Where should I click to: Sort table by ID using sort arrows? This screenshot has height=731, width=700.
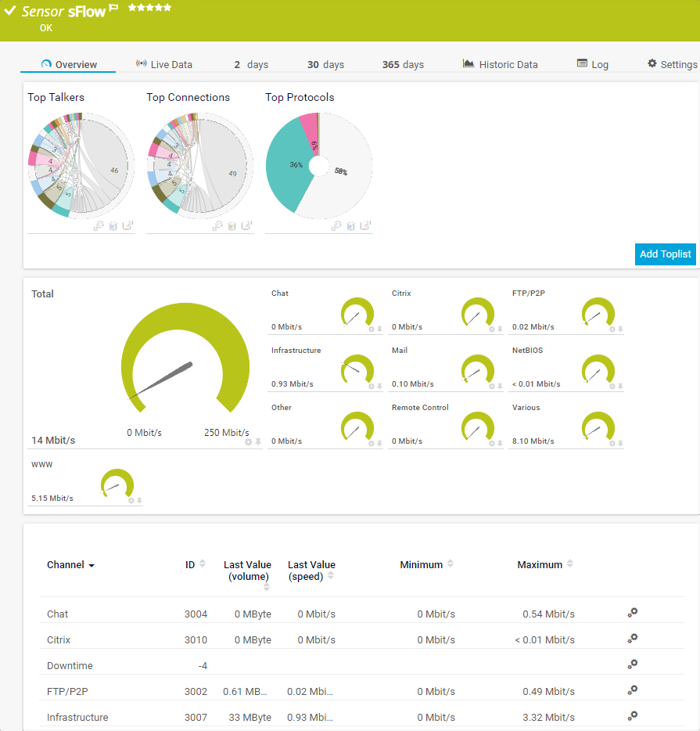pyautogui.click(x=203, y=564)
